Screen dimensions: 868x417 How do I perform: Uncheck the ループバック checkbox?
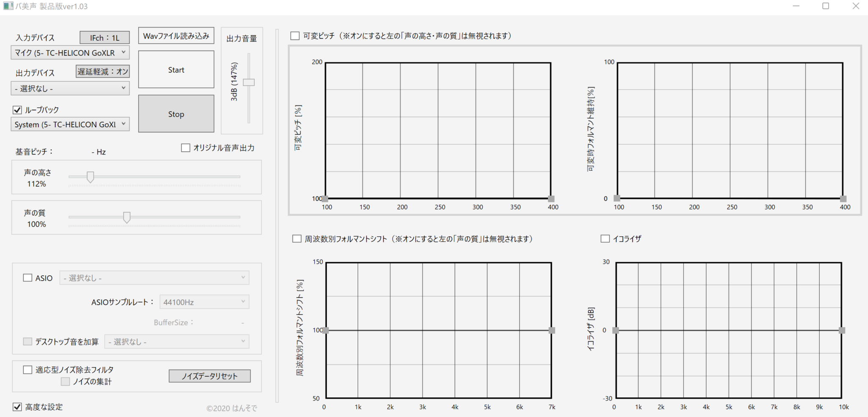point(17,110)
